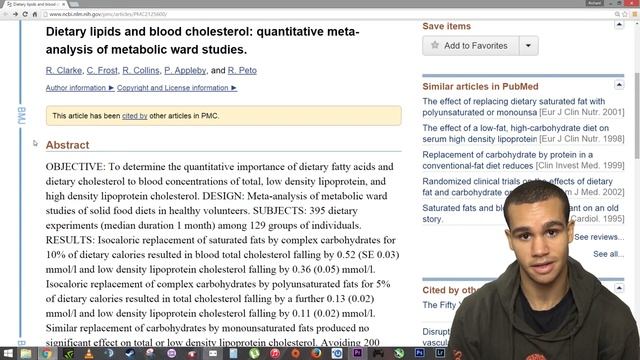Open author R. Collins link

pos(141,70)
